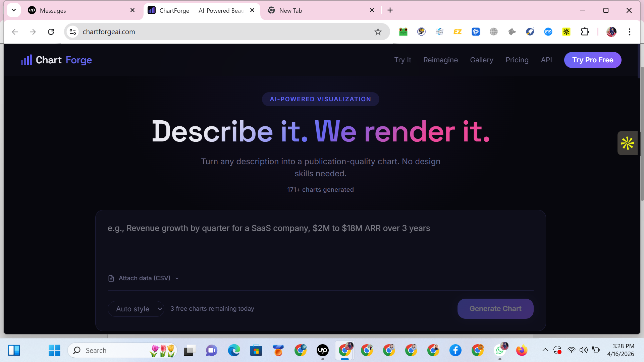View site information icon
644x362 pixels.
point(73,32)
